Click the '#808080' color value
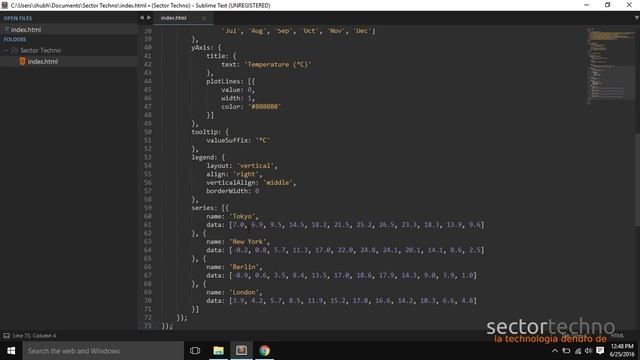 (x=265, y=107)
